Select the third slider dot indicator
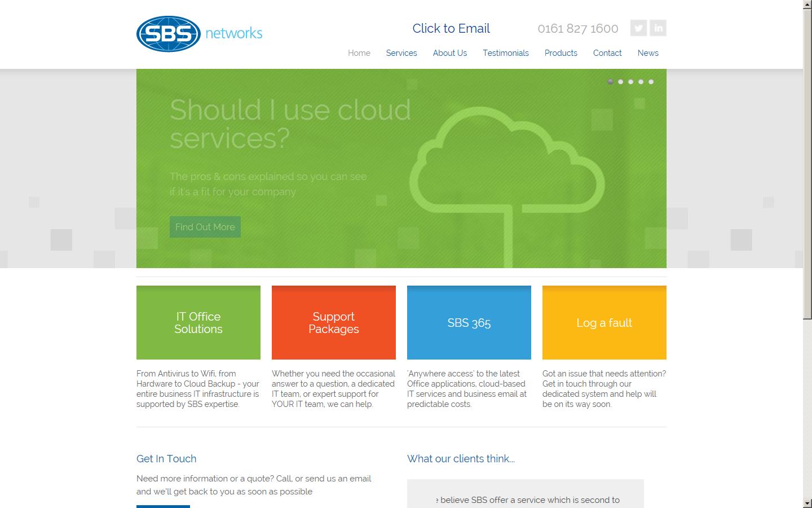This screenshot has width=812, height=508. click(x=630, y=82)
